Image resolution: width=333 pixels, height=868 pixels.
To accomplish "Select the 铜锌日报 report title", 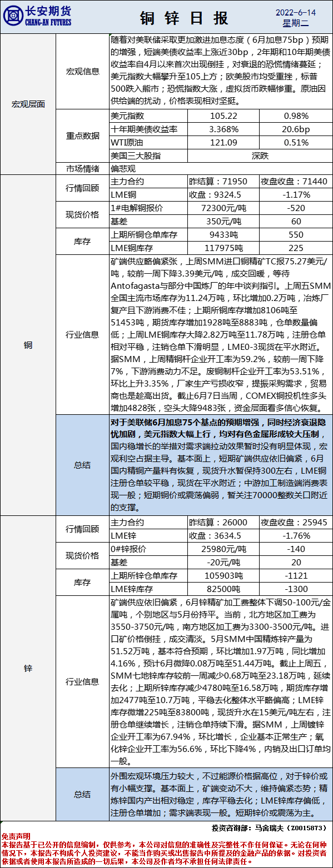I will click(184, 18).
